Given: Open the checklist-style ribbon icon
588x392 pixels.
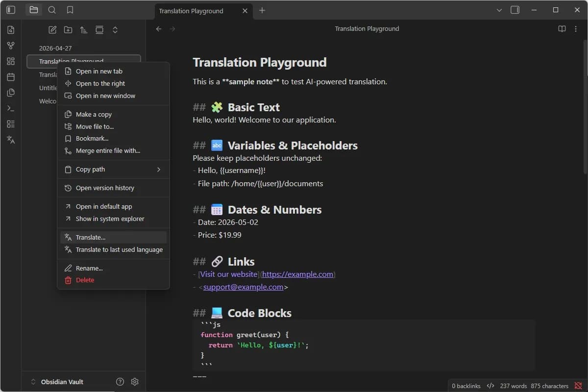Looking at the screenshot, I should tap(11, 124).
